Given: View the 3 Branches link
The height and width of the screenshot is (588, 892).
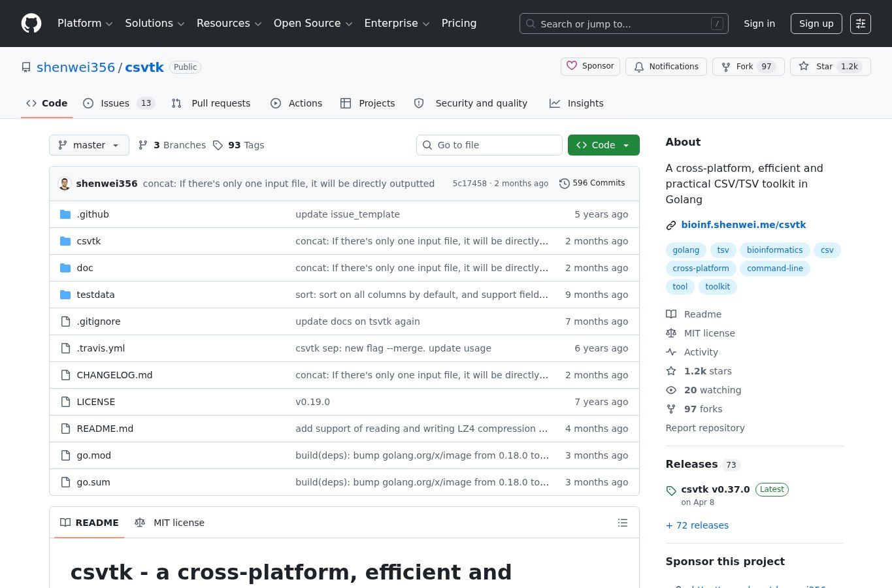Looking at the screenshot, I should click(173, 145).
